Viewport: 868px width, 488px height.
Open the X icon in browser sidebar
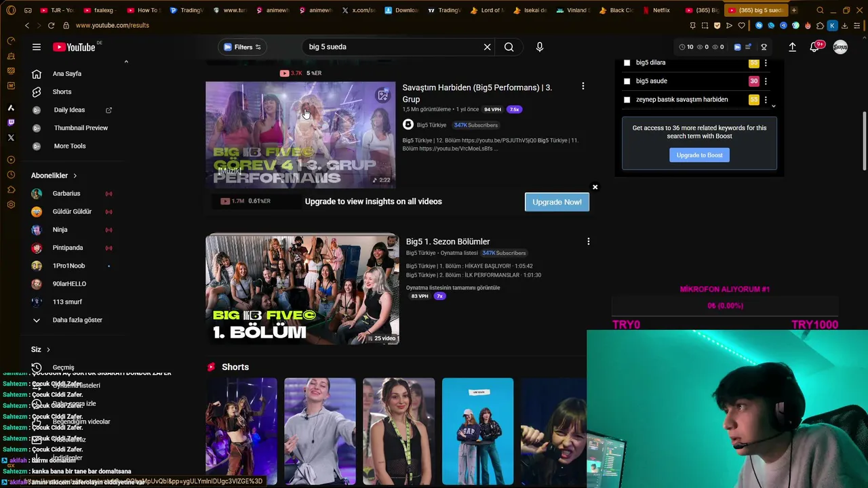point(11,138)
